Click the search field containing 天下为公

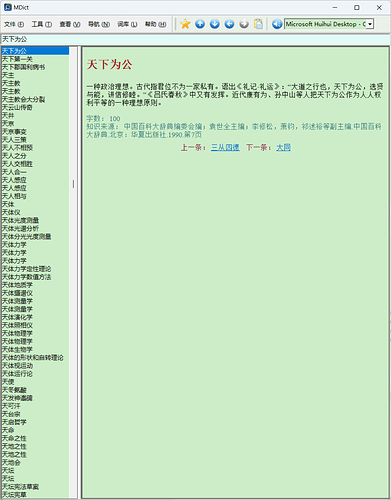click(195, 39)
